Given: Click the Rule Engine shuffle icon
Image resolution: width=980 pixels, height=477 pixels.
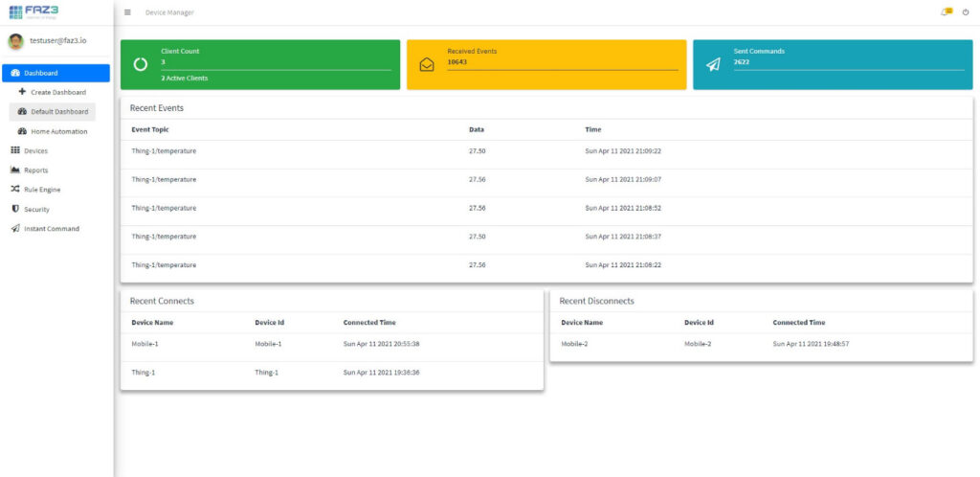Looking at the screenshot, I should tap(15, 190).
